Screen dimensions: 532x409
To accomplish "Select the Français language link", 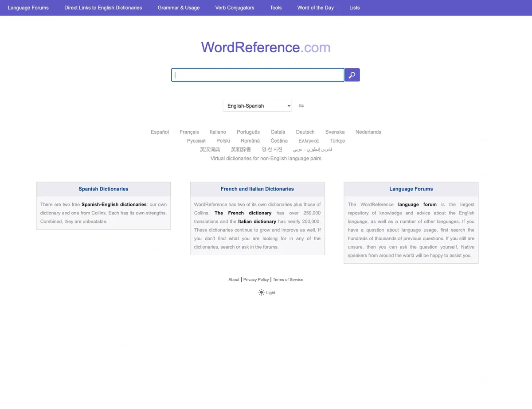I will point(189,132).
